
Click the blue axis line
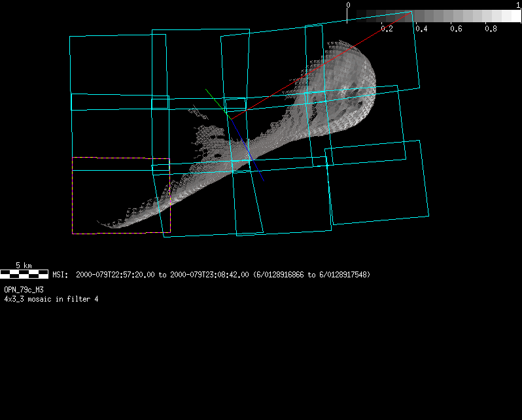pos(247,150)
